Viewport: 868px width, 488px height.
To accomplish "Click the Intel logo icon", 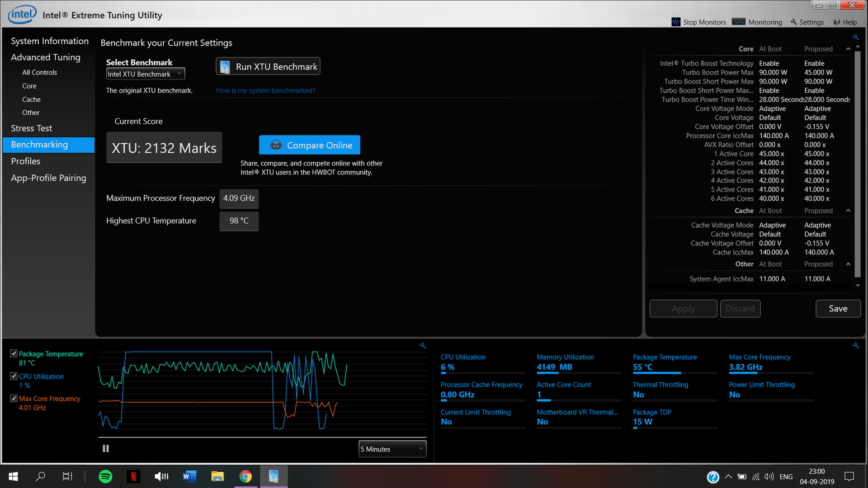I will [x=22, y=14].
